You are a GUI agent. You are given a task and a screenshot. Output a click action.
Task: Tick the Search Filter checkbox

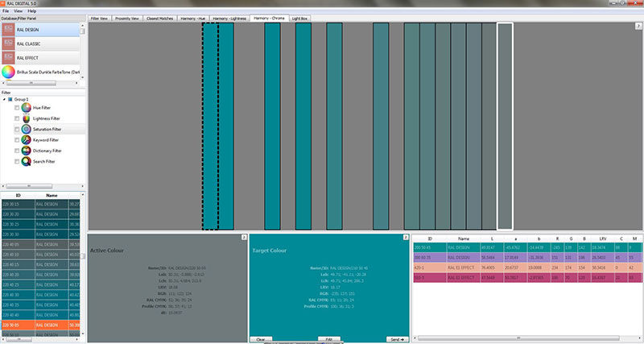pyautogui.click(x=17, y=161)
